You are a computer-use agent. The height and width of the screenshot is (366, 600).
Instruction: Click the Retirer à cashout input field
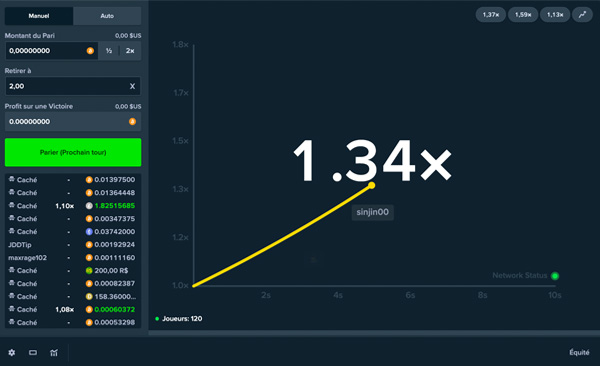[x=73, y=86]
